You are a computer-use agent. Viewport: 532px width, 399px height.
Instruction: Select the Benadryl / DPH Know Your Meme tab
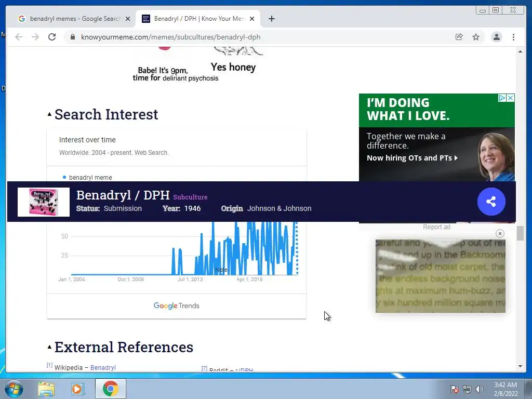point(198,19)
